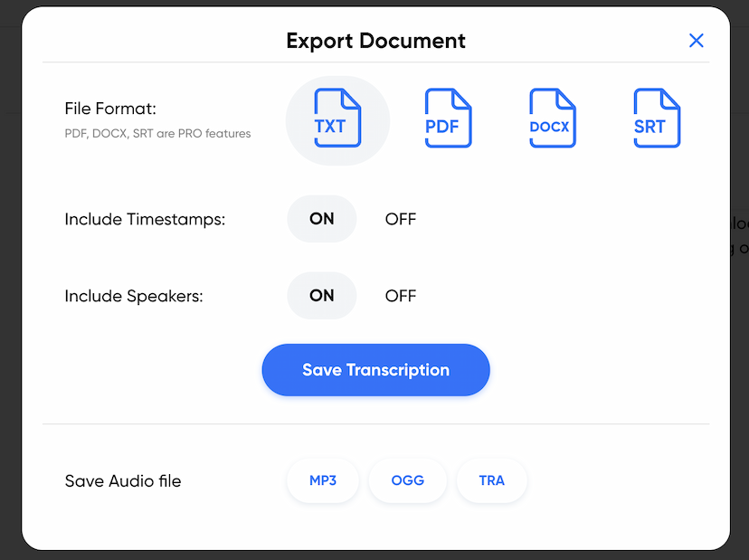749x560 pixels.
Task: Select the currently highlighted TXT format
Action: (x=337, y=119)
